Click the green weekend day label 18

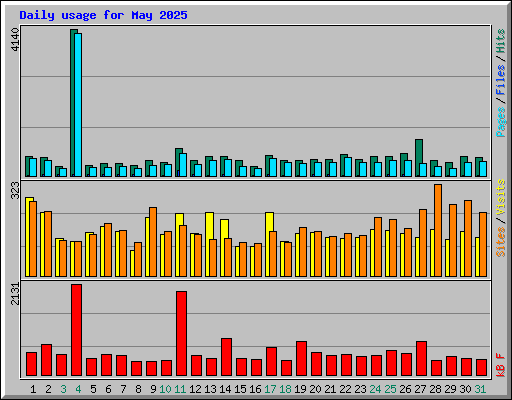click(x=285, y=389)
